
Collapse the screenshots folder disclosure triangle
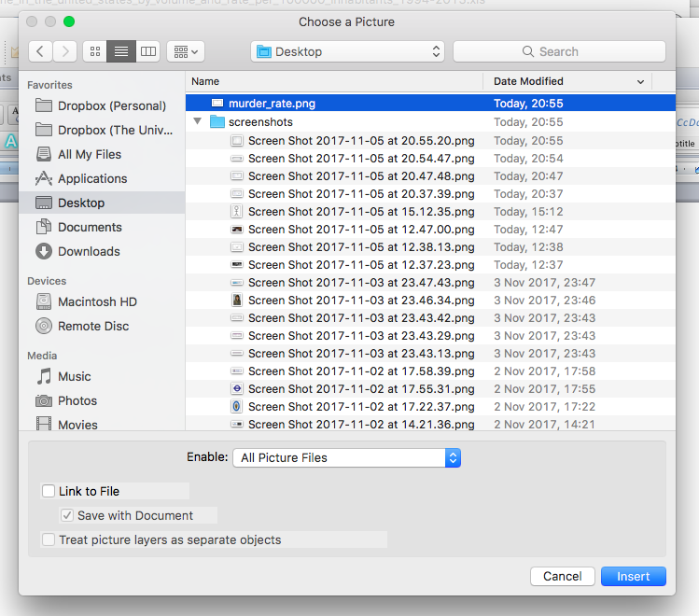tap(198, 122)
